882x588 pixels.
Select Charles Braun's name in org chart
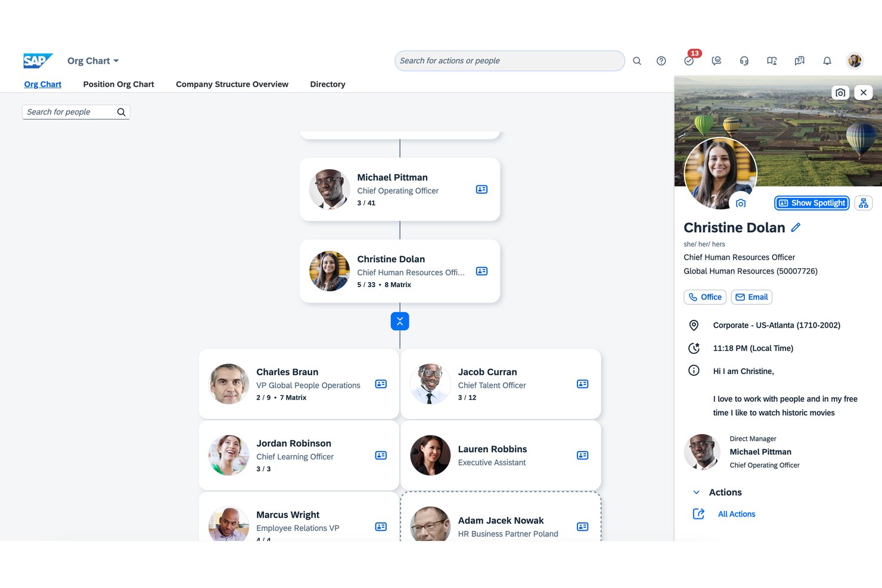[287, 372]
